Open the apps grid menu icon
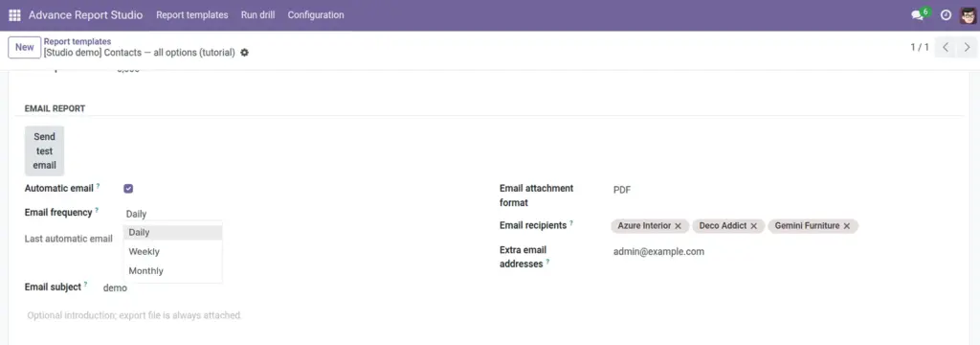 pyautogui.click(x=14, y=15)
